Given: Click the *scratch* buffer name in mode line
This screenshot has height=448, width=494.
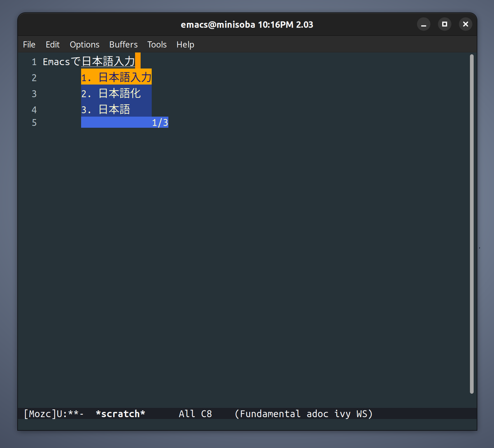Looking at the screenshot, I should point(120,414).
